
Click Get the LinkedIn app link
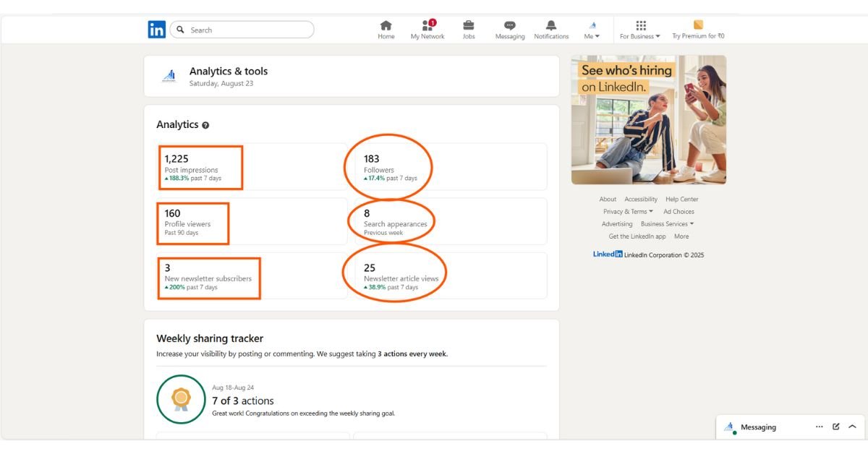[x=637, y=236]
